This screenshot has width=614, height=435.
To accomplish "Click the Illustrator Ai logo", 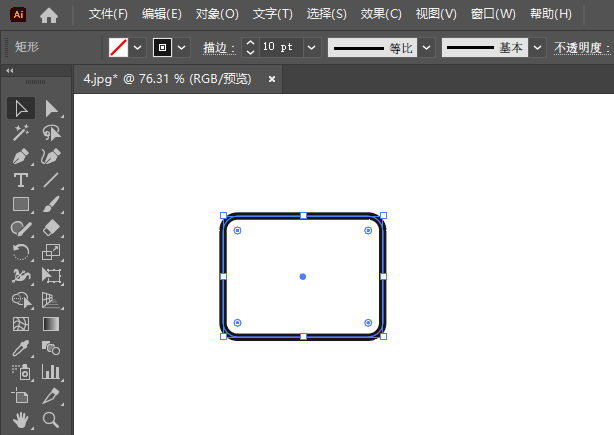I will 18,14.
